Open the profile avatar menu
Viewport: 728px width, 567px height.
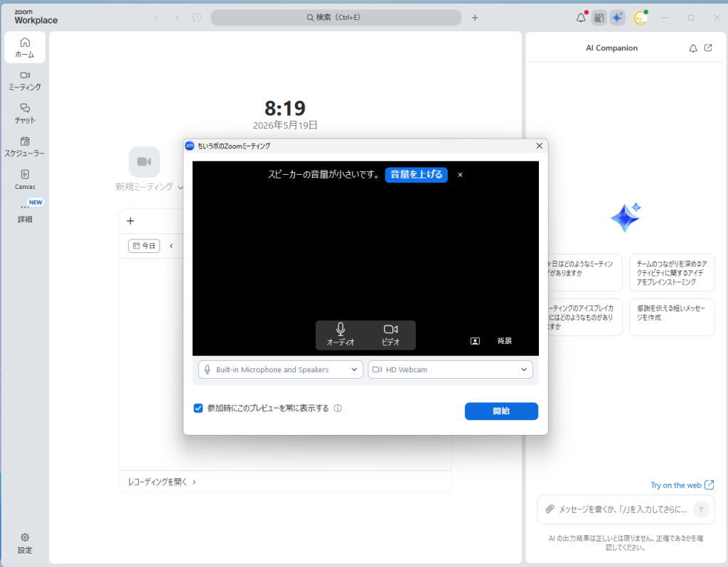(641, 18)
